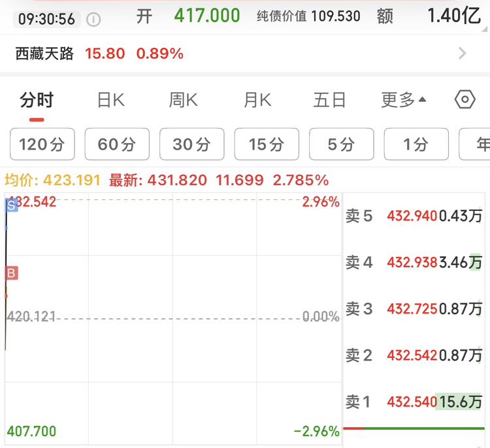Screen dimensions: 490x448
Task: Click the red B buy marker
Action: [x=12, y=273]
